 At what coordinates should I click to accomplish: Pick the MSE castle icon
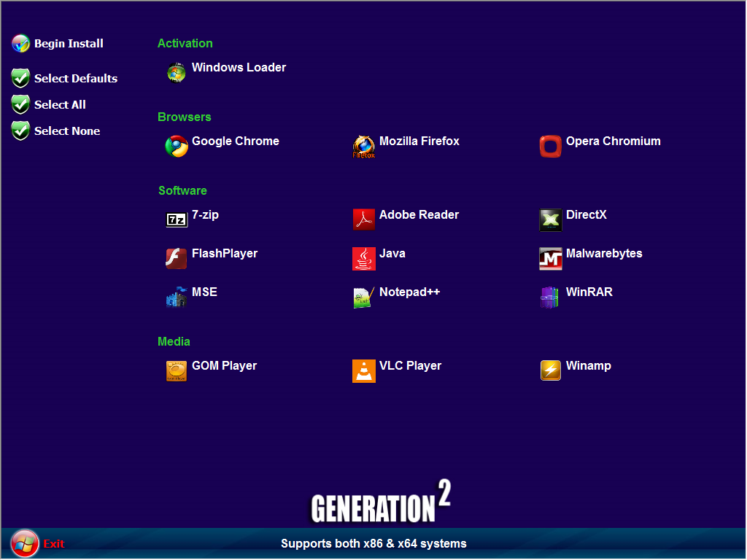(x=177, y=297)
